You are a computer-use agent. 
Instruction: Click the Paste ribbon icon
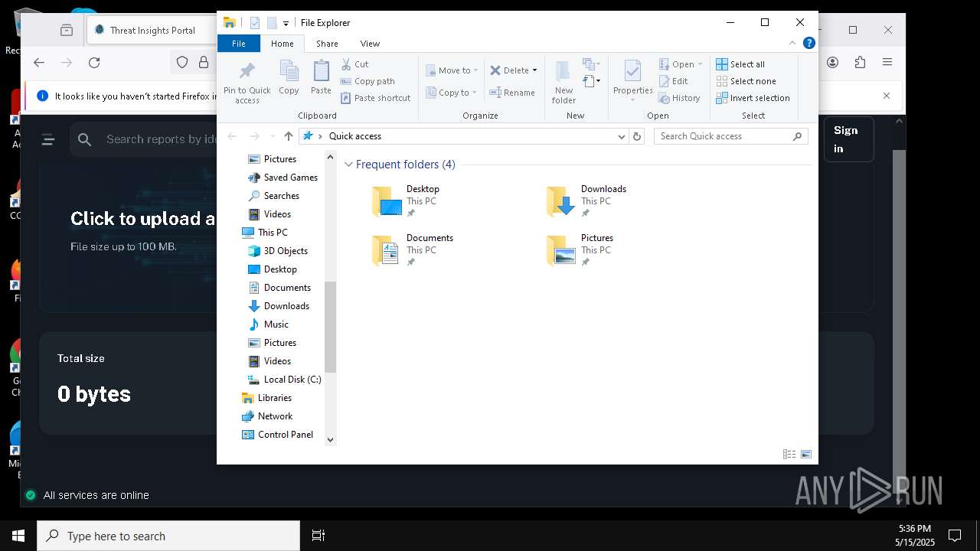[x=321, y=78]
